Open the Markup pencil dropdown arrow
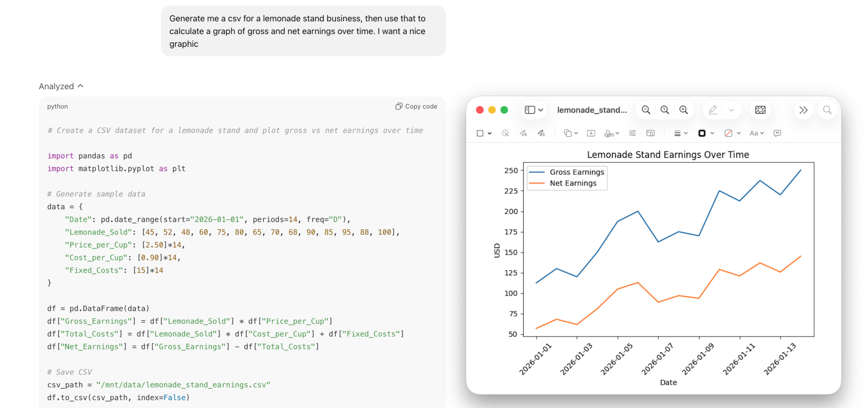Image resolution: width=868 pixels, height=408 pixels. tap(731, 110)
